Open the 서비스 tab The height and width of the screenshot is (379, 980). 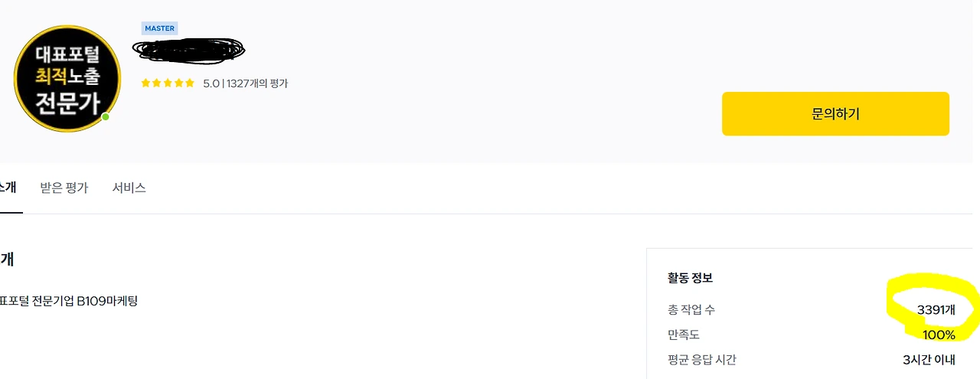pos(129,188)
